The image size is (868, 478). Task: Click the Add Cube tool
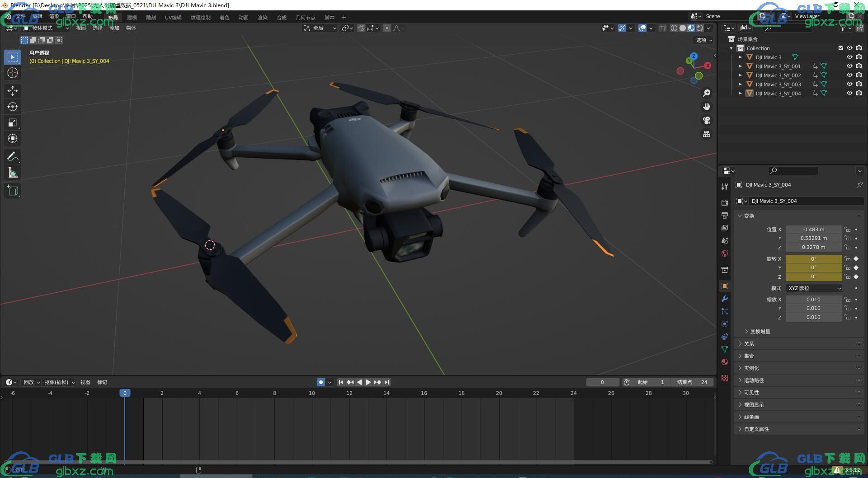point(13,191)
